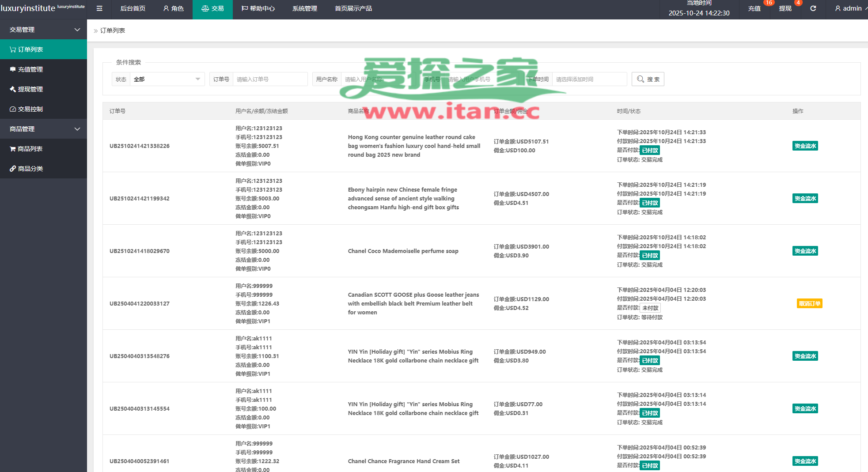The height and width of the screenshot is (472, 868).
Task: Go to the 帮助中心 menu
Action: [258, 8]
